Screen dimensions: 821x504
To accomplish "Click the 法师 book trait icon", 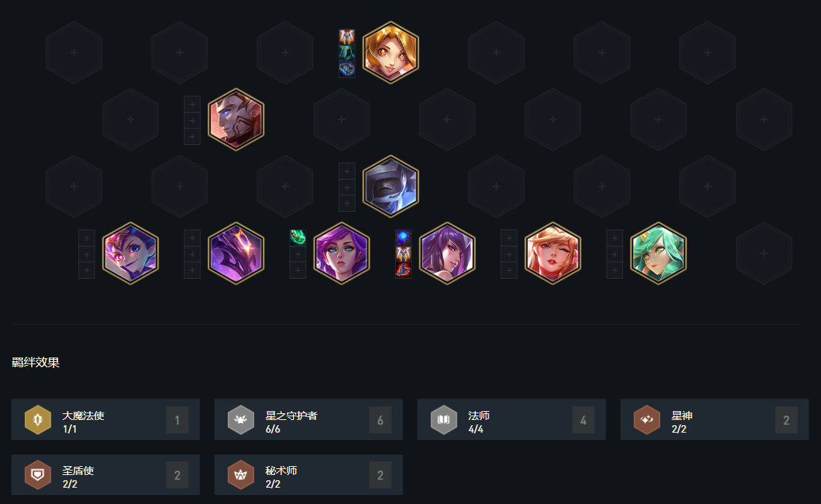I will point(444,420).
